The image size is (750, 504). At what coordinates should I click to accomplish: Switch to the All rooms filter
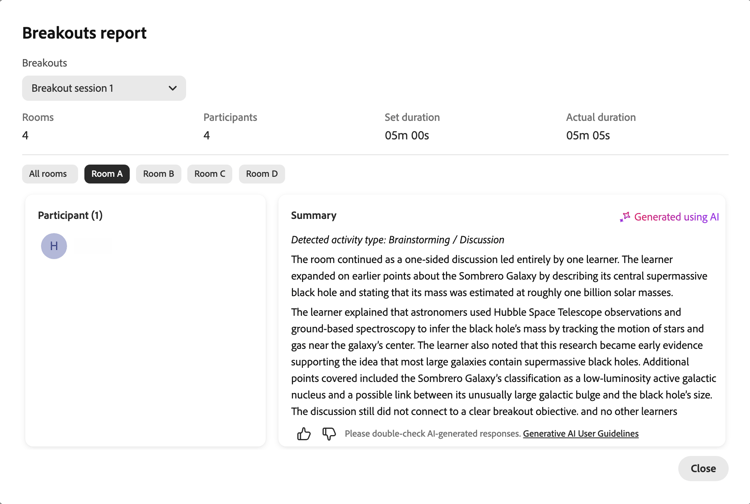coord(50,174)
